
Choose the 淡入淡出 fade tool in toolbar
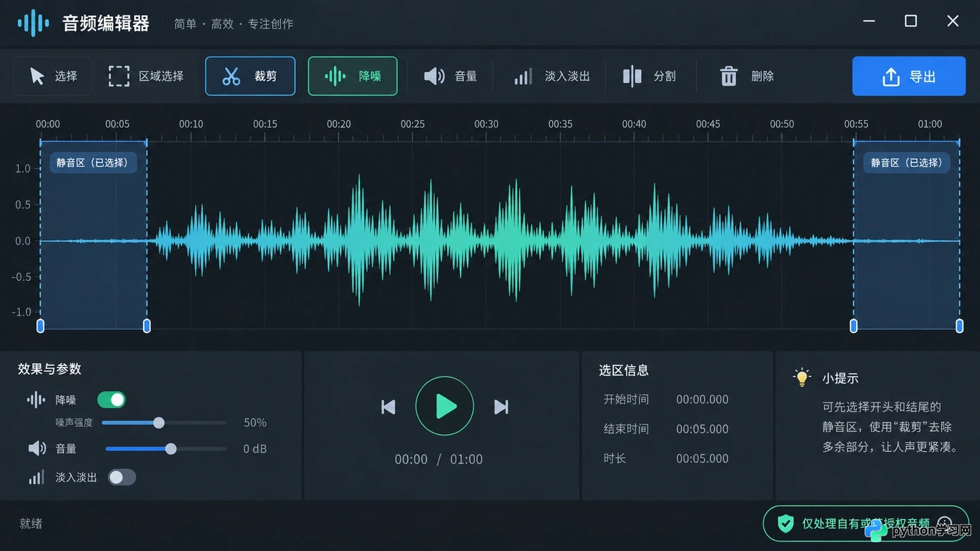552,76
